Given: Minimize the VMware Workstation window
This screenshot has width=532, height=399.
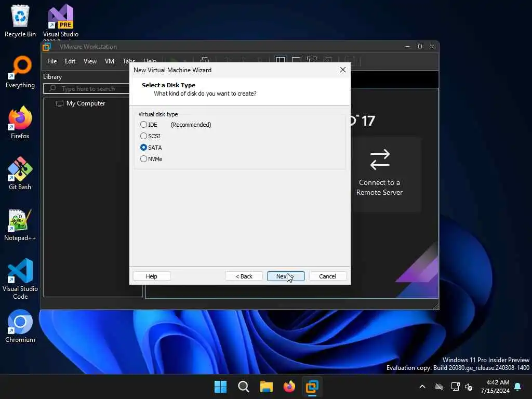Looking at the screenshot, I should [x=407, y=46].
